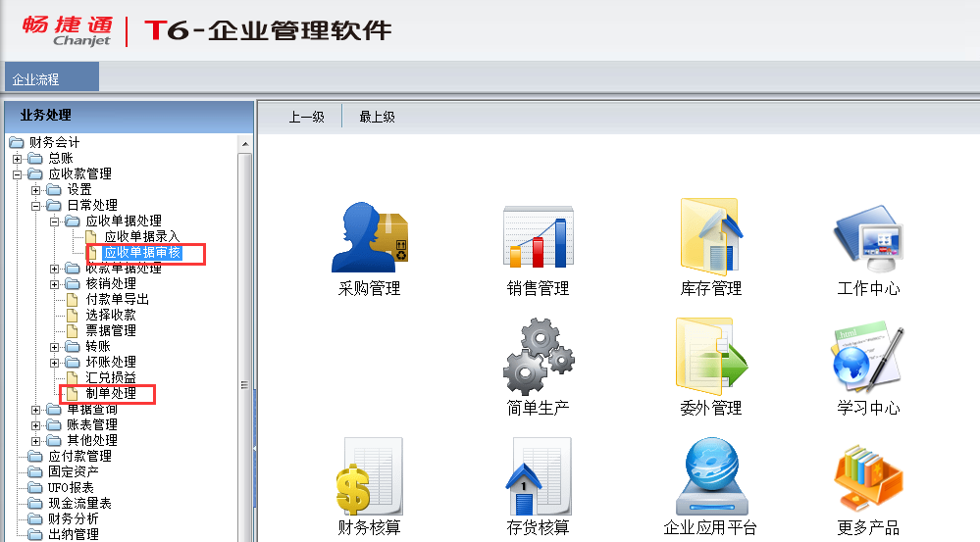Expand the 核销处理 tree node
Image resolution: width=980 pixels, height=542 pixels.
(54, 284)
